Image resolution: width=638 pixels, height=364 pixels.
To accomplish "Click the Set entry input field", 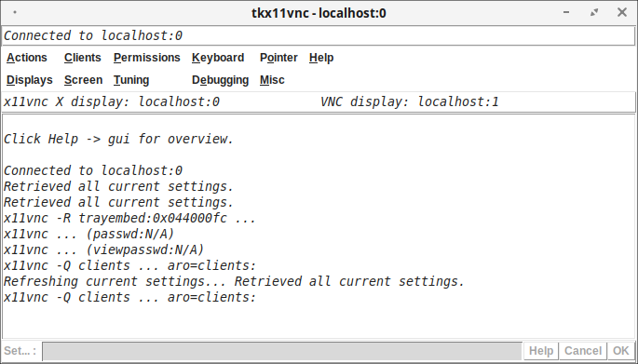I will (282, 351).
